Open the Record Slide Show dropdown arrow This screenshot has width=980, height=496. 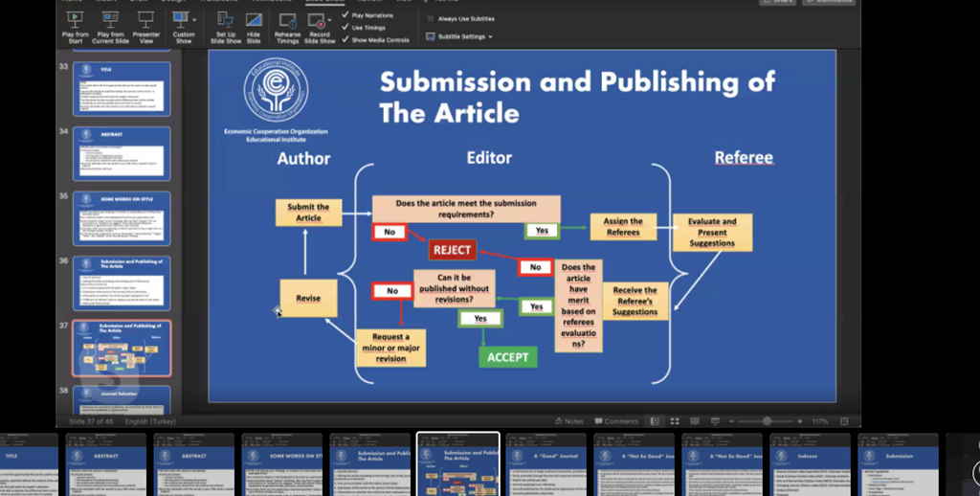tap(329, 20)
